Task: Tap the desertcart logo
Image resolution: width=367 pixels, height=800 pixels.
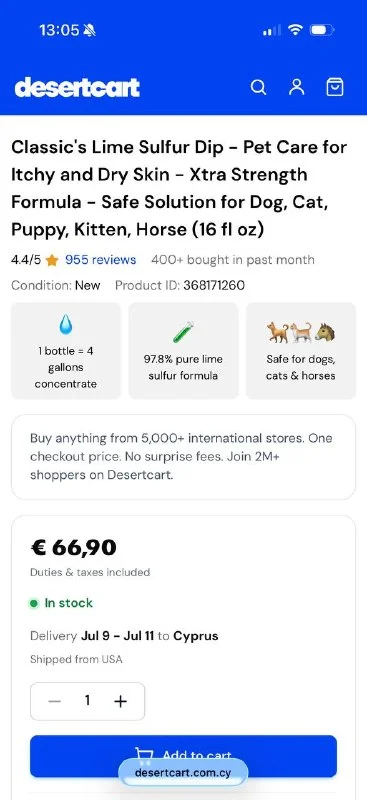Action: pyautogui.click(x=77, y=87)
